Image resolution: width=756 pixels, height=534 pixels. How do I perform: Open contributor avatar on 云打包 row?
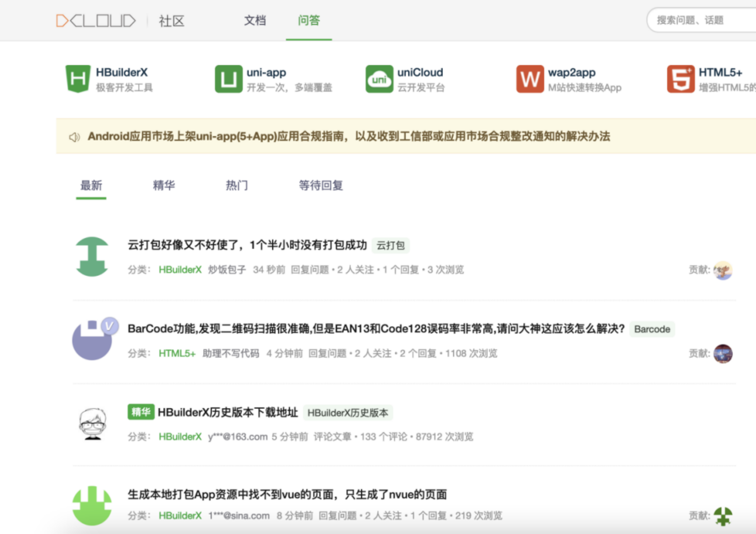click(x=723, y=270)
